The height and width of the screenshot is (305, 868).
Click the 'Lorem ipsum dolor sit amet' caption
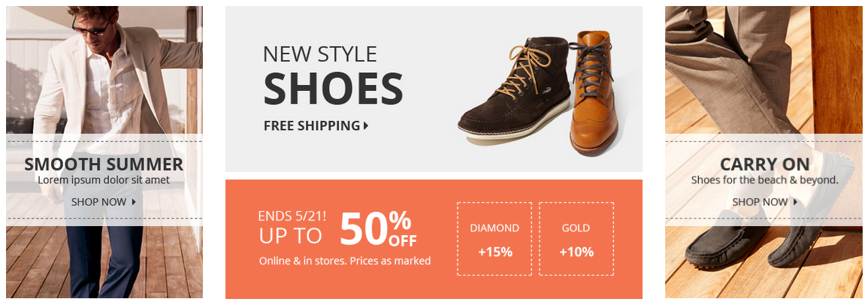104,180
